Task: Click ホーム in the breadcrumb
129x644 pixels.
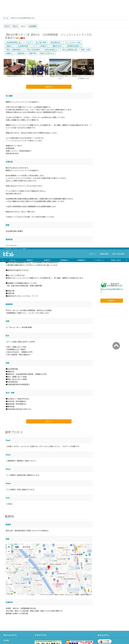Action: pos(5,18)
